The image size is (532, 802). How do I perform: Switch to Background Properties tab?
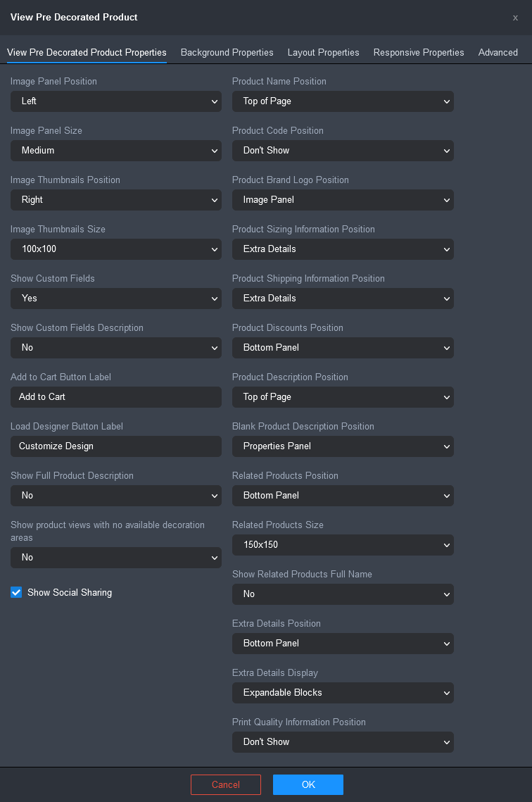[x=227, y=52]
